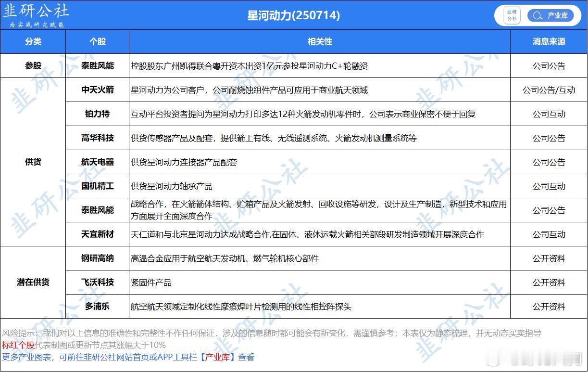
Task: Click 泰胜风能 in the 参股 row
Action: point(98,66)
